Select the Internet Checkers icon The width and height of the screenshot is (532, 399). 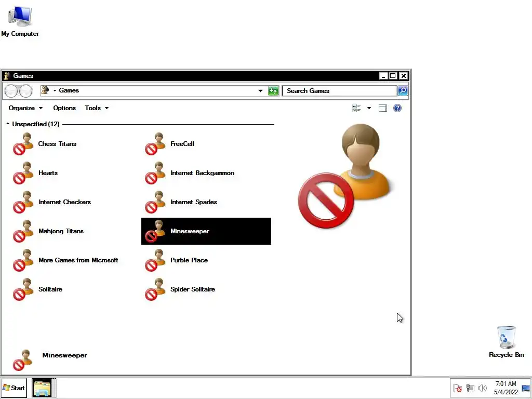pos(23,202)
